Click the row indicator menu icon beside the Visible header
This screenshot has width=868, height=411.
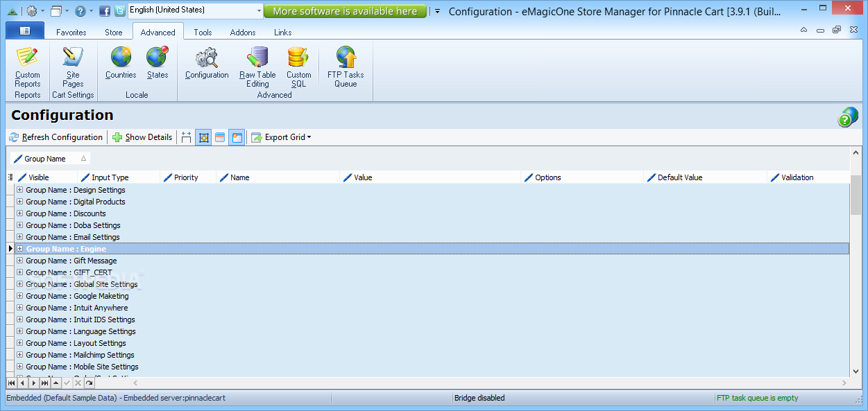point(10,177)
